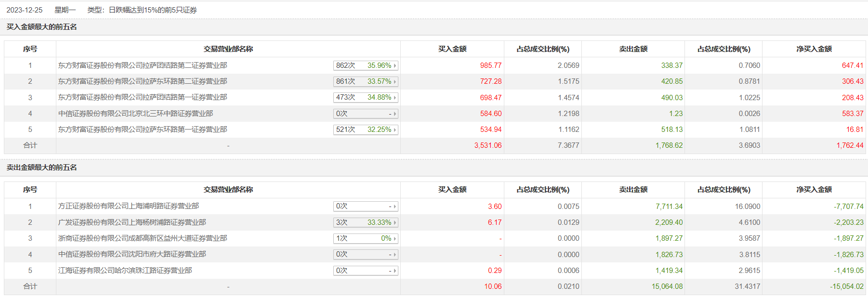The width and height of the screenshot is (868, 298).
Task: Open 方正证券上海浦明路证券营业部 link
Action: (129, 206)
